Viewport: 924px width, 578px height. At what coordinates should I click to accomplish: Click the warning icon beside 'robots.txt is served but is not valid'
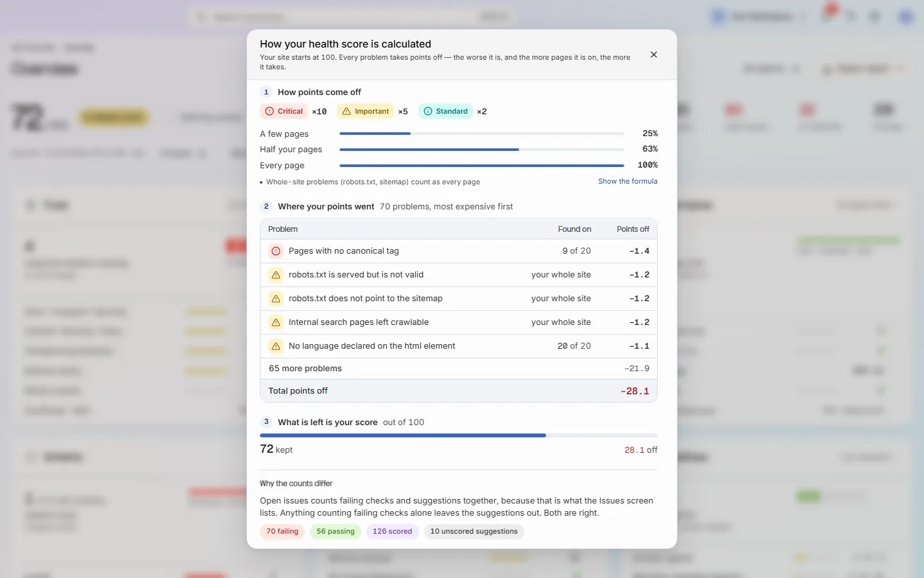[x=276, y=275]
